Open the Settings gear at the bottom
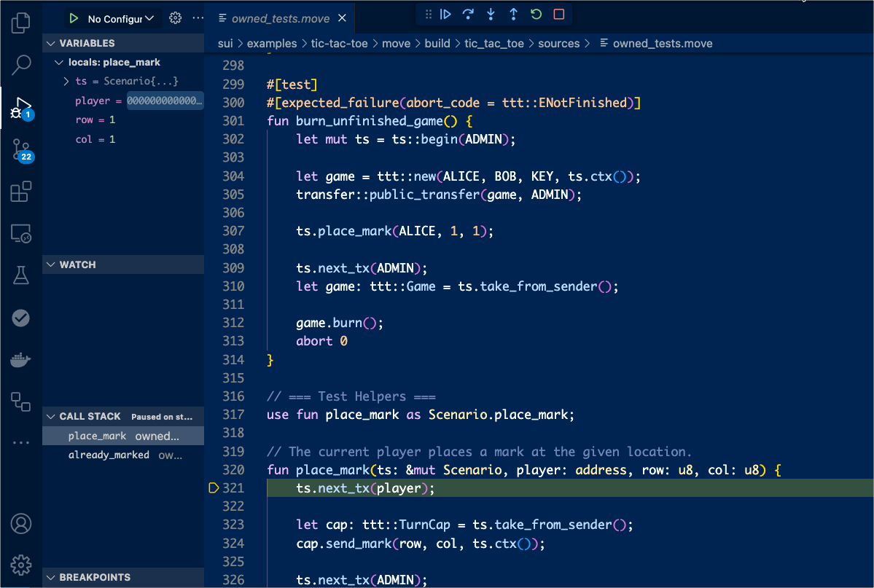The height and width of the screenshot is (588, 874). point(20,565)
